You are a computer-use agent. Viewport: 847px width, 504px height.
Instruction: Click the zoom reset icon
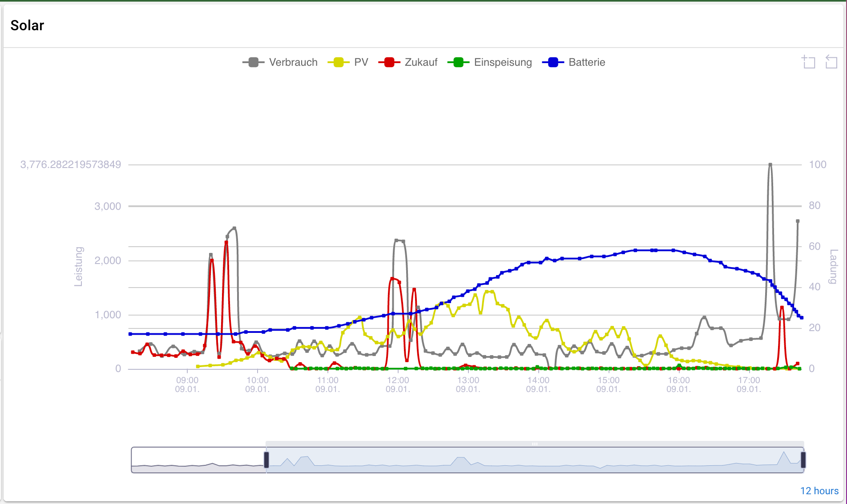coord(831,62)
